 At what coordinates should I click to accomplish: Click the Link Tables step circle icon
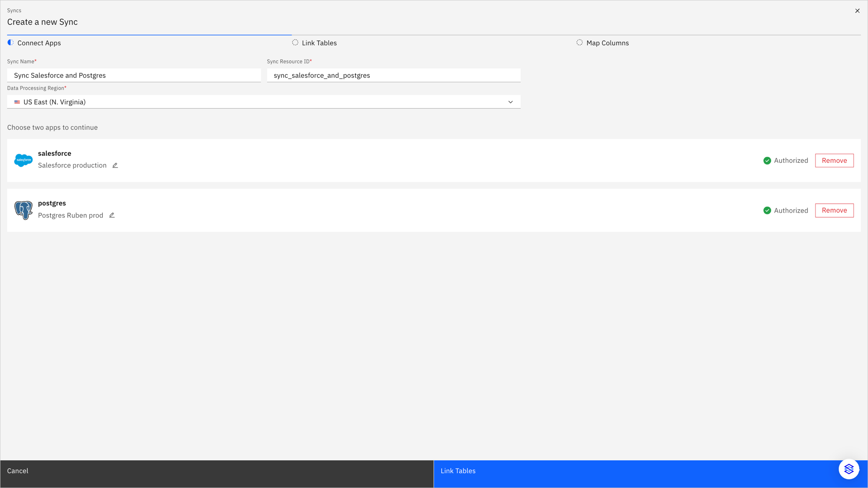coord(295,43)
